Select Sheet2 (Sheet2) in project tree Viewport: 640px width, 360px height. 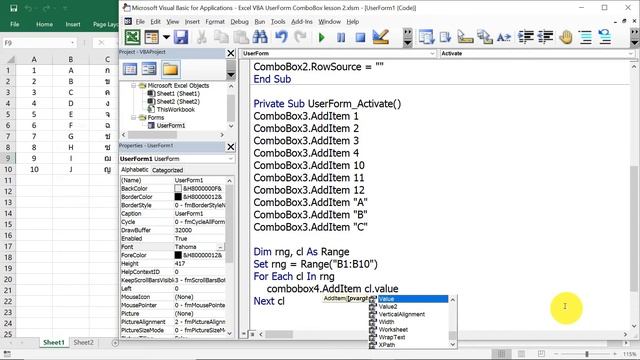tap(178, 102)
